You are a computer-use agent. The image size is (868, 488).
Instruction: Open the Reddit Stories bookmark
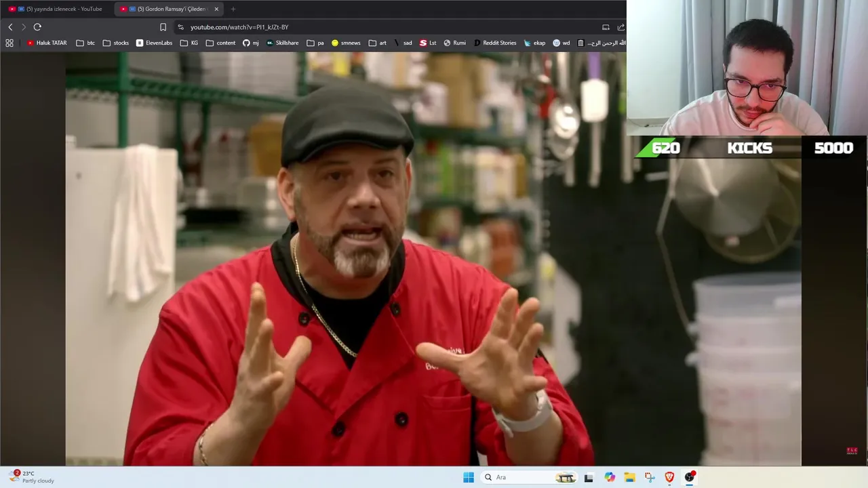(x=495, y=43)
